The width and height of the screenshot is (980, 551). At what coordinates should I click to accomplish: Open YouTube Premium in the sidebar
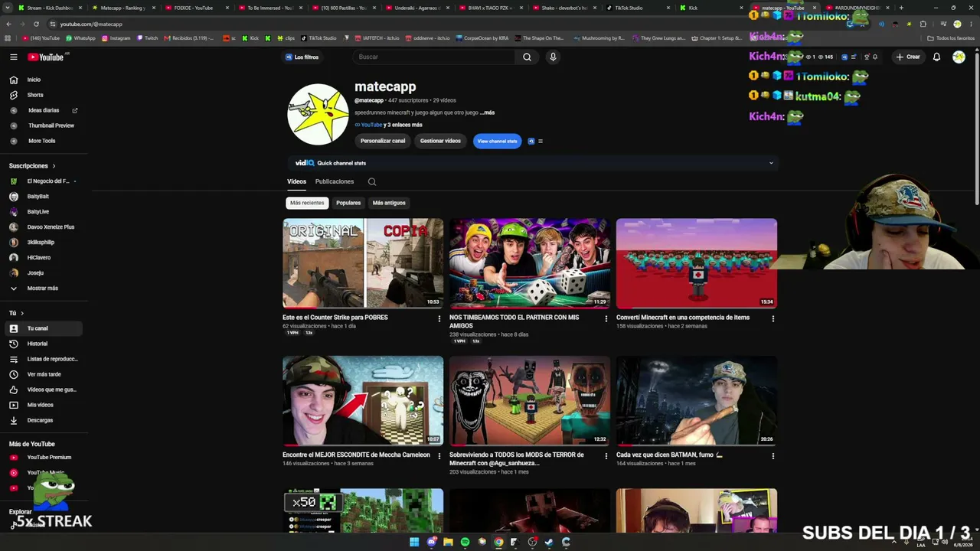click(43, 458)
